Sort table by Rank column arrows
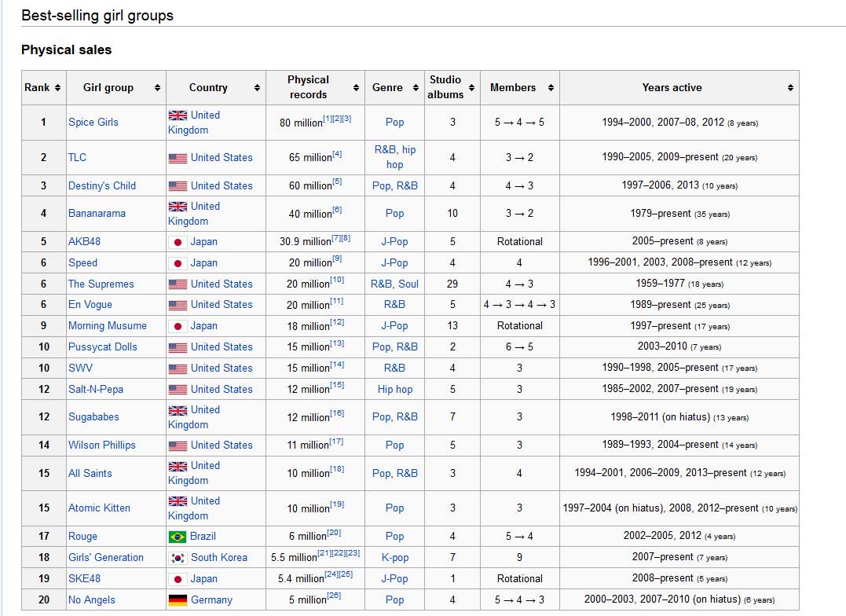The image size is (846, 616). pos(57,87)
